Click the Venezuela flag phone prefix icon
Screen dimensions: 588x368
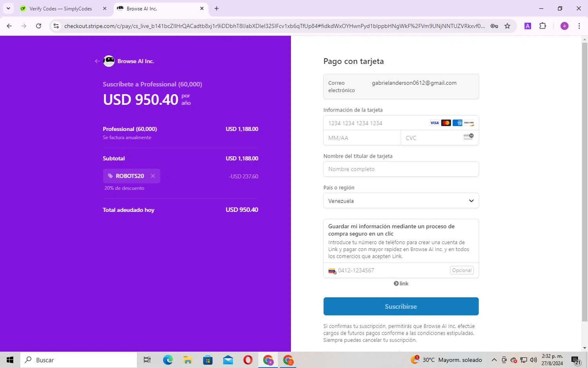[x=332, y=271]
